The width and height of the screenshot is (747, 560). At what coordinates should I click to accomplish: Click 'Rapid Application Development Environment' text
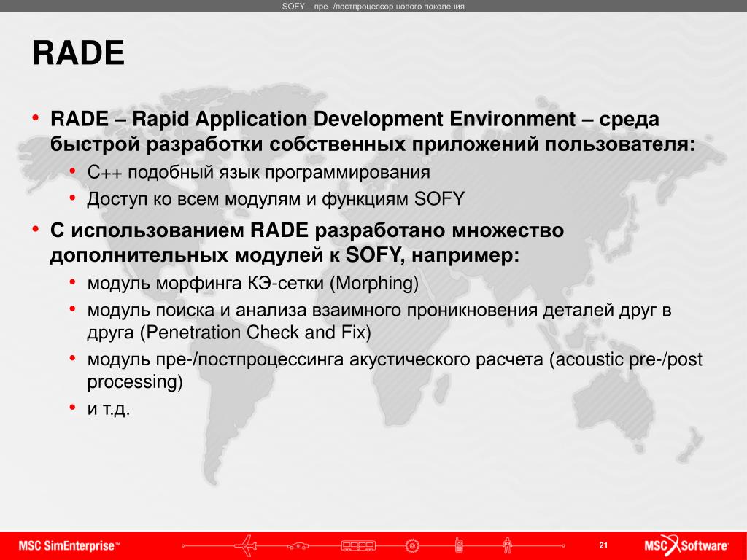354,119
